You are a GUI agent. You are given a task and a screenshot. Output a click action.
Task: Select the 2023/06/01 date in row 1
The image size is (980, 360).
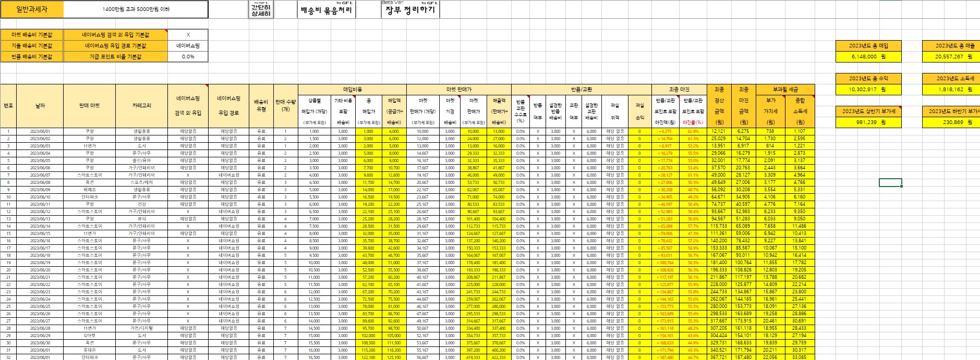tap(40, 131)
